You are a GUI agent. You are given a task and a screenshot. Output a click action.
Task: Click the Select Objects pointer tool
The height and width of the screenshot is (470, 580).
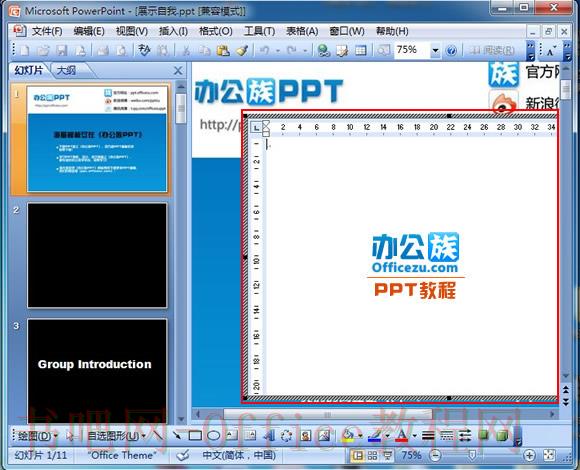(70, 436)
